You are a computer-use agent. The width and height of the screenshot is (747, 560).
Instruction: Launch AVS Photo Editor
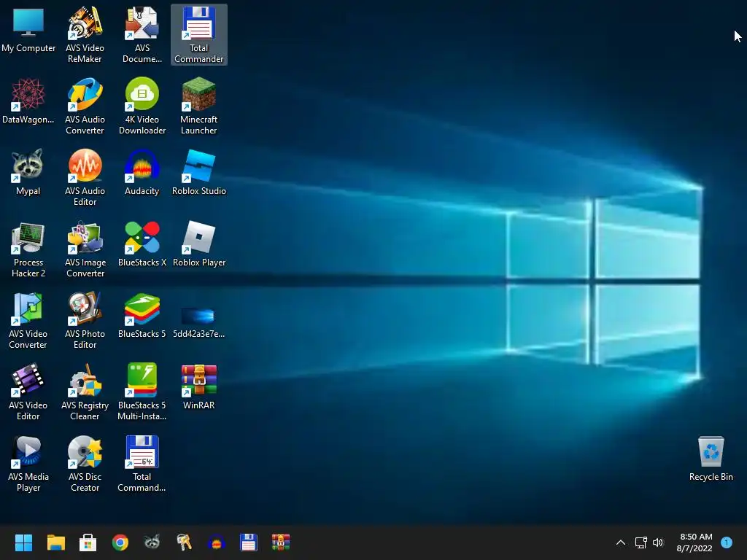[x=85, y=320]
